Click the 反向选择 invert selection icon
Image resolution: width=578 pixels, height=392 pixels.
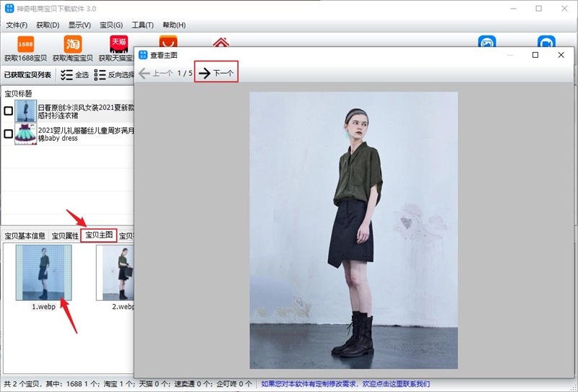click(x=100, y=74)
